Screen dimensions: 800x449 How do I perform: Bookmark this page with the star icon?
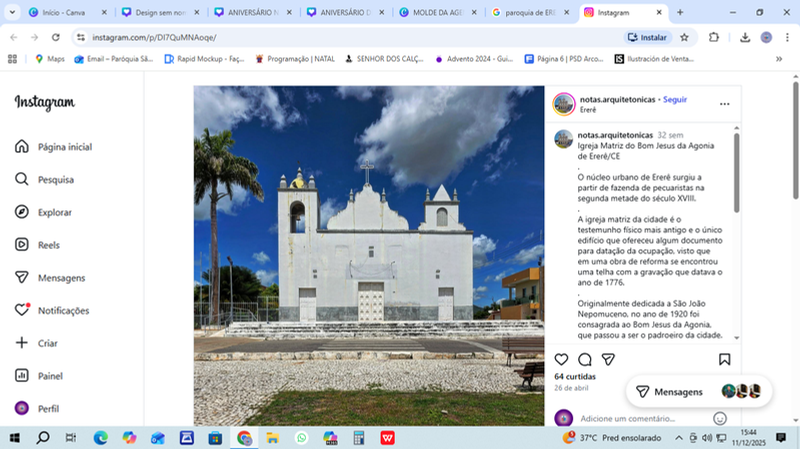(684, 37)
